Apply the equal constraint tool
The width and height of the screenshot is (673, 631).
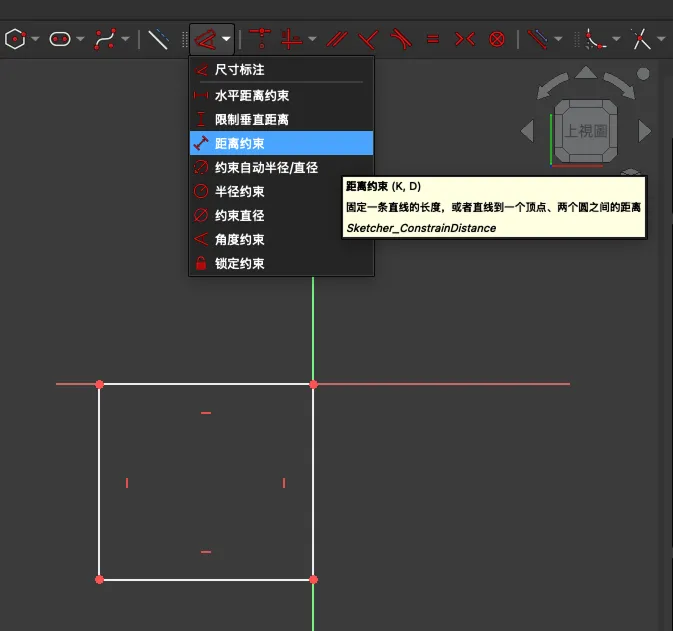pos(432,39)
